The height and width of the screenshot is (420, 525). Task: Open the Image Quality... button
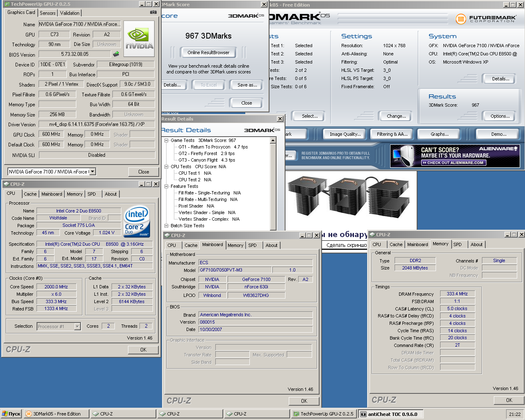click(345, 134)
